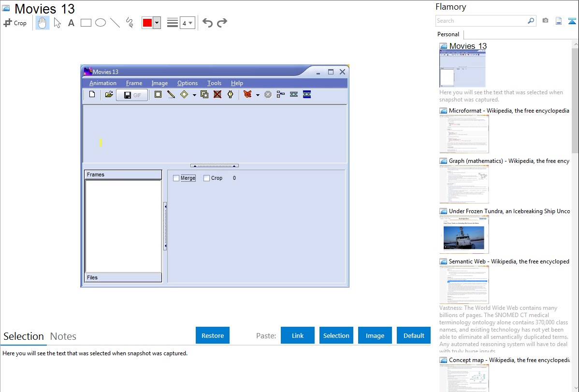Redo the last undone action
The height and width of the screenshot is (392, 579).
222,23
